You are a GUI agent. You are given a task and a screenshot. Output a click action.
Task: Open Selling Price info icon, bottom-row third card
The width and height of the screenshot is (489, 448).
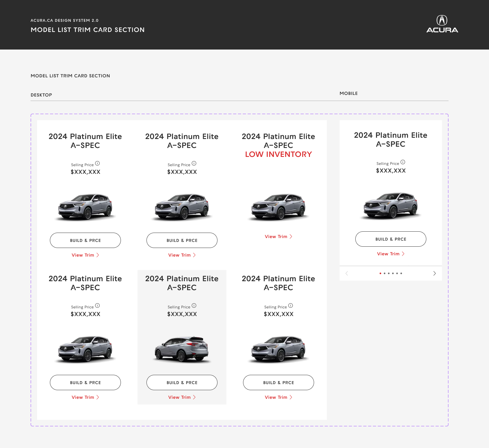[291, 305]
